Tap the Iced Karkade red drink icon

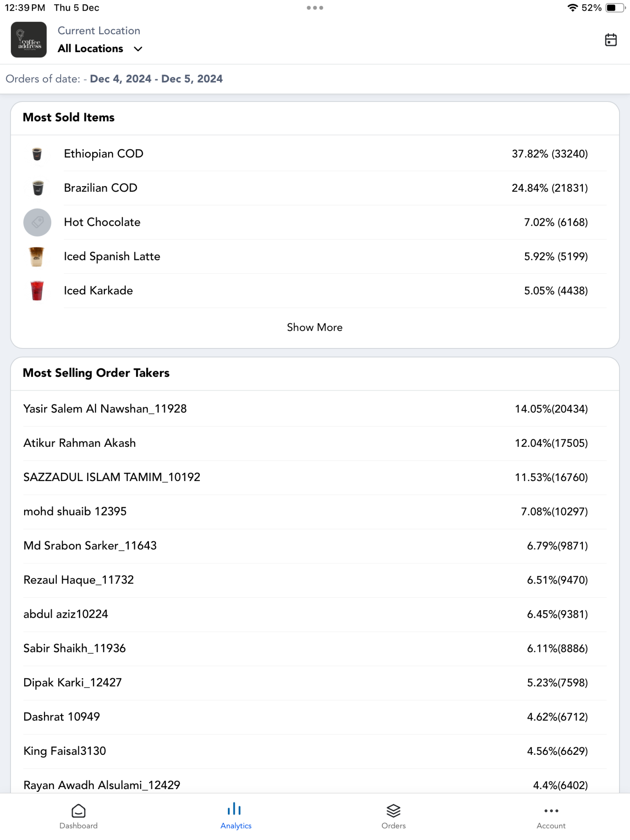(x=37, y=291)
